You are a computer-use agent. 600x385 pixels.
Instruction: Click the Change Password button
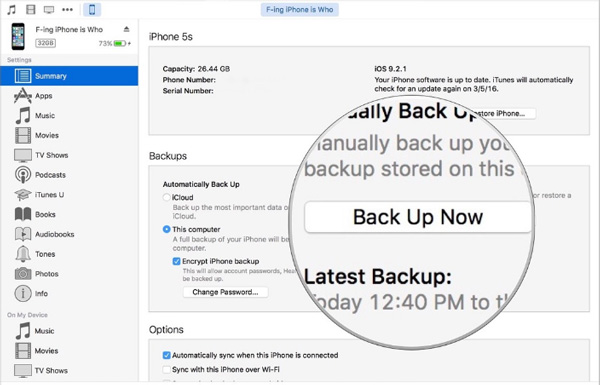[225, 292]
